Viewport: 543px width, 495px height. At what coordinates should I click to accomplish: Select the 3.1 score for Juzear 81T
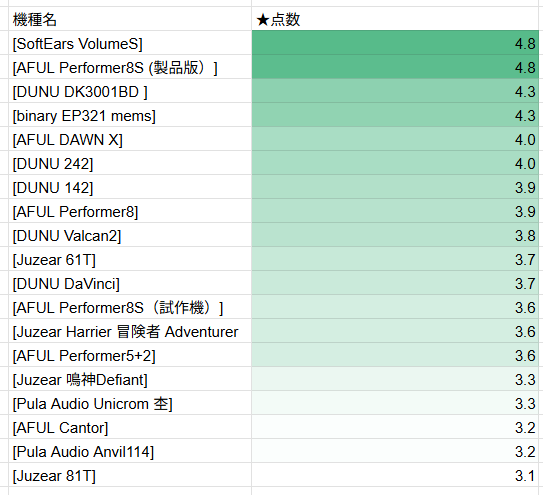395,475
